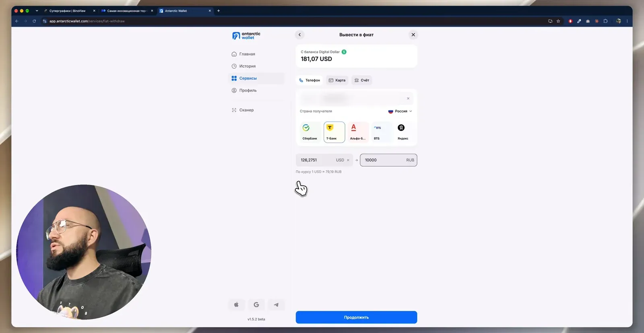The width and height of the screenshot is (644, 333).
Task: Select the Yandex bank icon
Action: point(403,132)
